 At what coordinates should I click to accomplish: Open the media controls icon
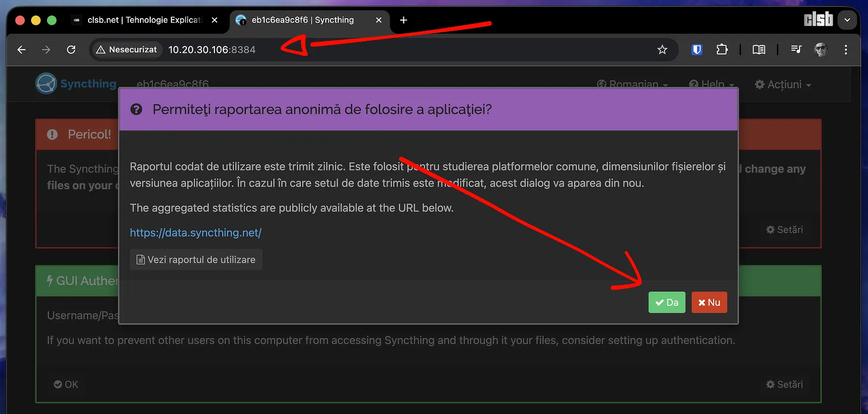(796, 50)
